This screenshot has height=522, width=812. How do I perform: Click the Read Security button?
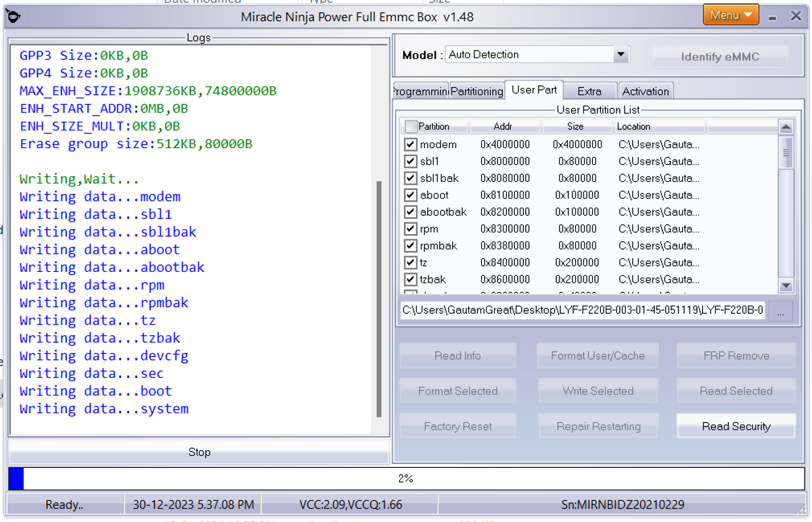(736, 427)
